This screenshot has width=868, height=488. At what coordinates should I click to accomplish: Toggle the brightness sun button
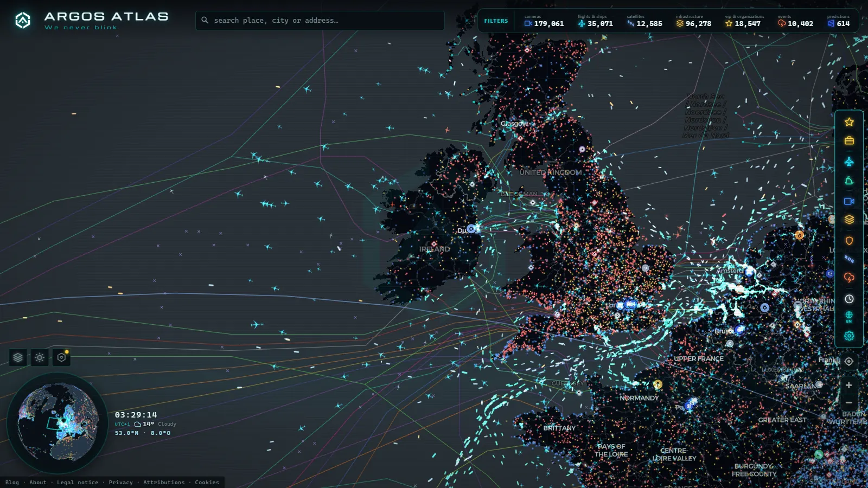[40, 357]
